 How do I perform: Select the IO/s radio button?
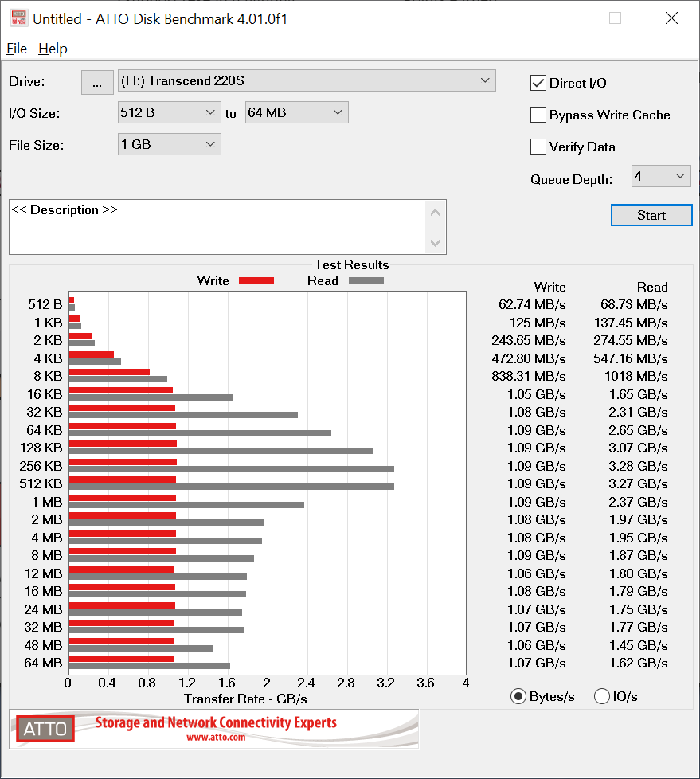point(602,696)
